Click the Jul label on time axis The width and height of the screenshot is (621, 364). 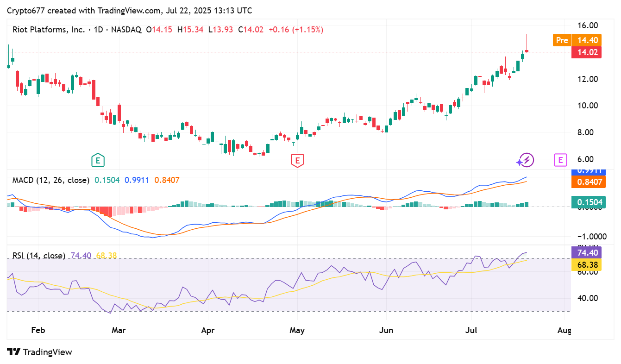(472, 330)
